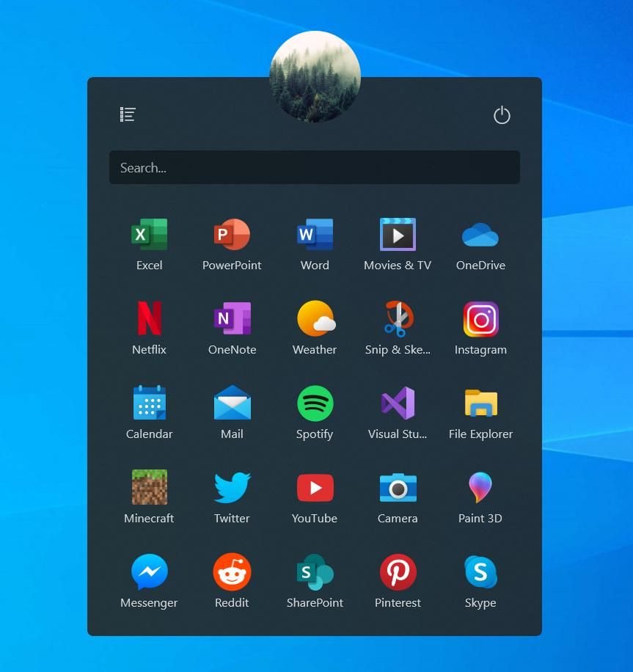The height and width of the screenshot is (672, 633).
Task: Open the OneNote app icon
Action: click(x=232, y=318)
